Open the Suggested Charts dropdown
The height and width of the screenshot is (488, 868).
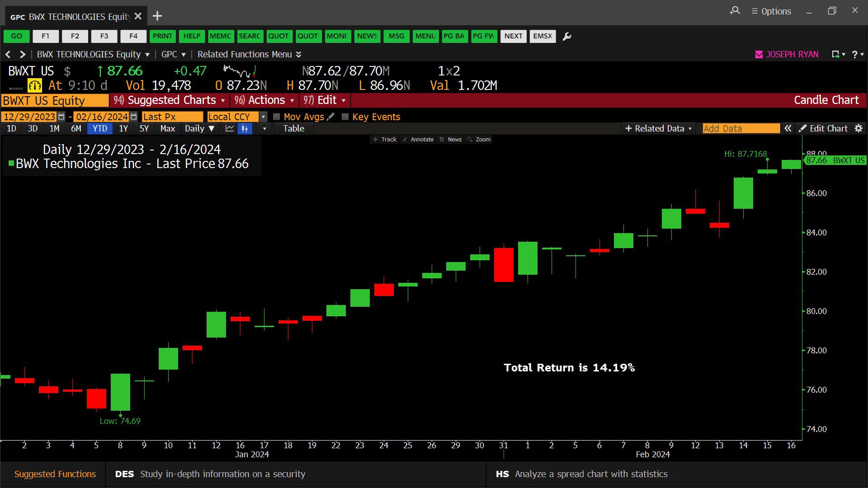click(x=170, y=100)
